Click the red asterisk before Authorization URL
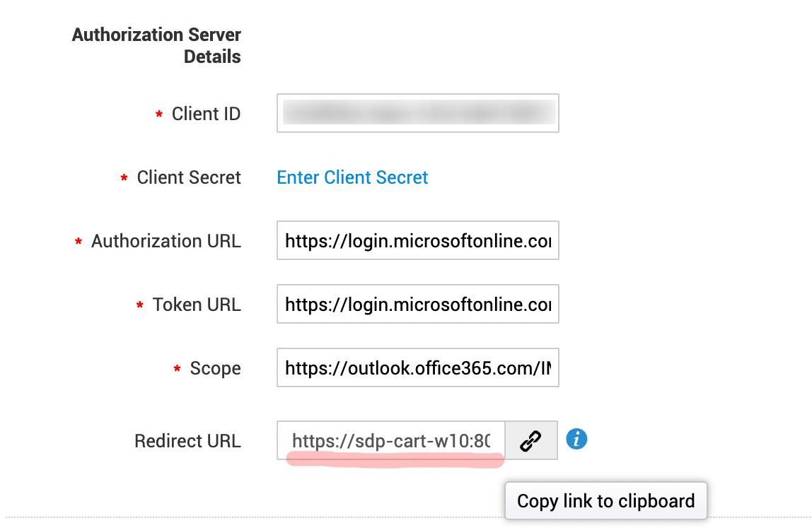812x530 pixels. (x=79, y=242)
